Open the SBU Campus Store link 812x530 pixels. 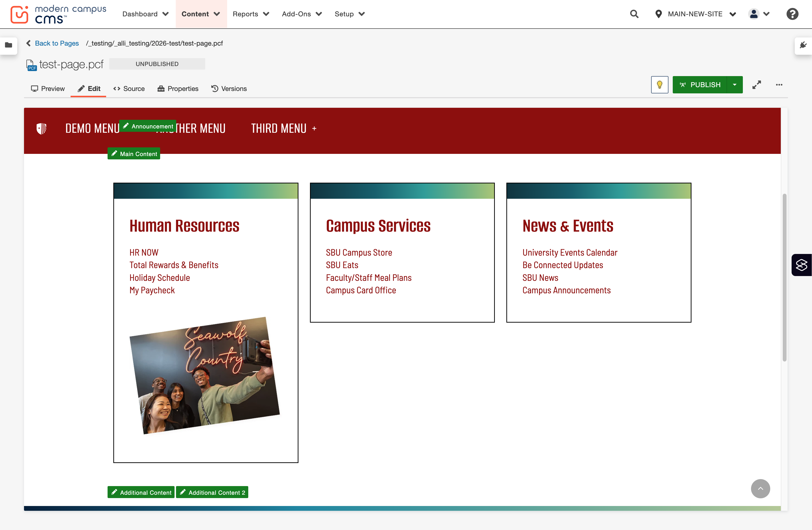[x=359, y=252]
